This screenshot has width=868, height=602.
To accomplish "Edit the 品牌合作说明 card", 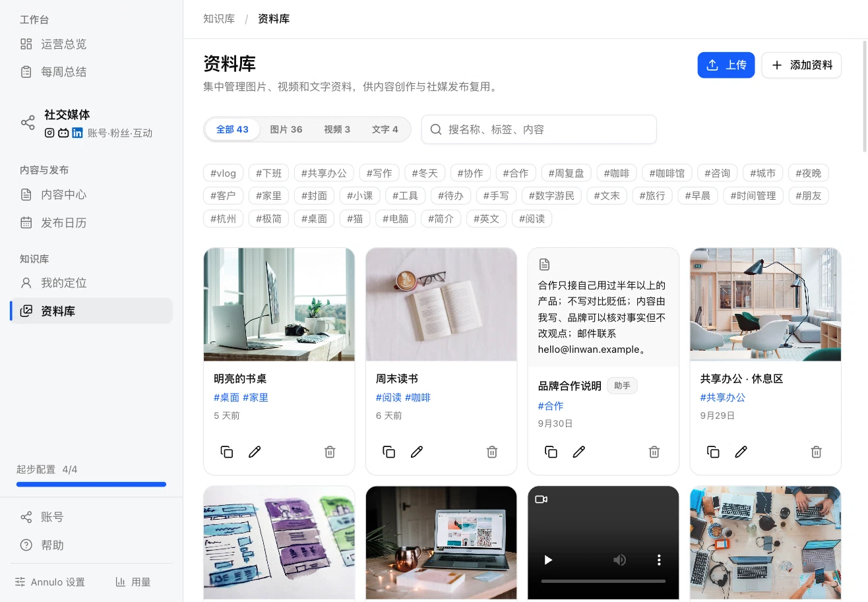I will [579, 452].
